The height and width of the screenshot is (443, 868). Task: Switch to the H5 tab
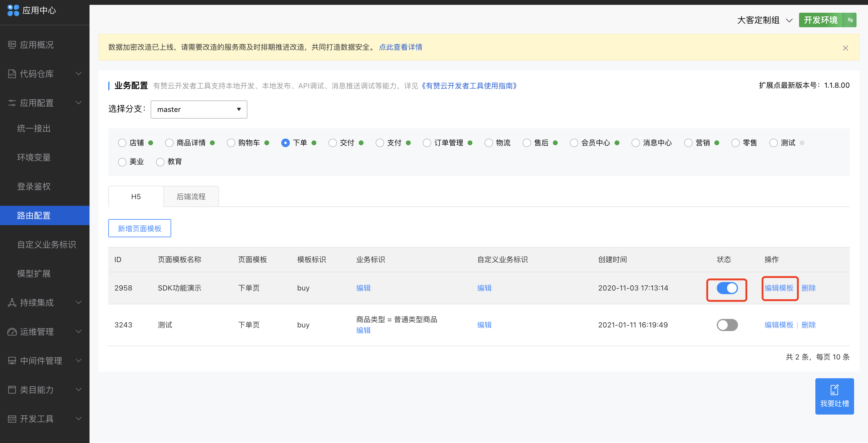click(x=136, y=197)
